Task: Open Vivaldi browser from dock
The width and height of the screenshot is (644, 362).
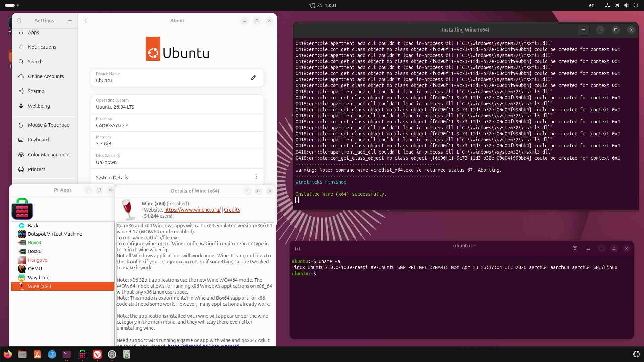Action: pos(97,354)
